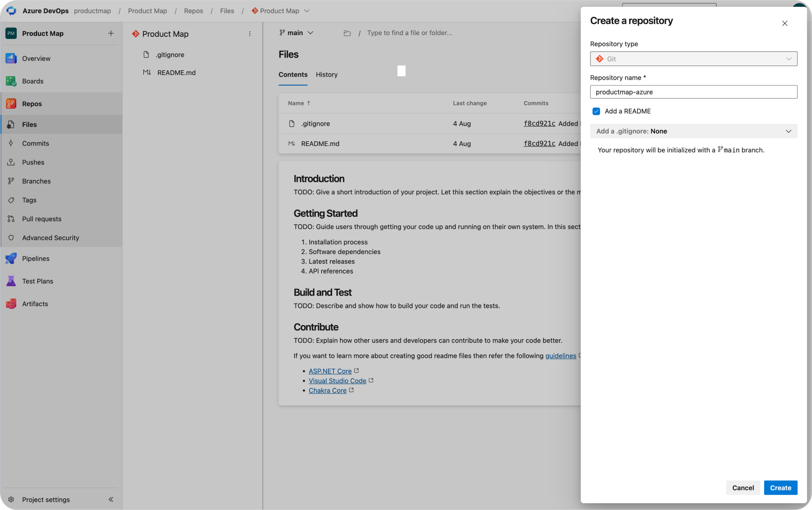This screenshot has height=510, width=812.
Task: Close the Create a repository panel
Action: [785, 24]
